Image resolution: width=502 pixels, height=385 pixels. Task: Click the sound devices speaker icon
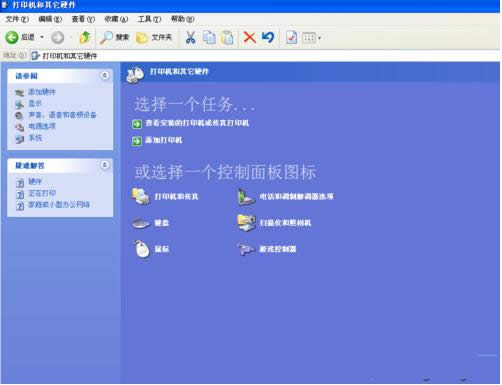click(19, 116)
